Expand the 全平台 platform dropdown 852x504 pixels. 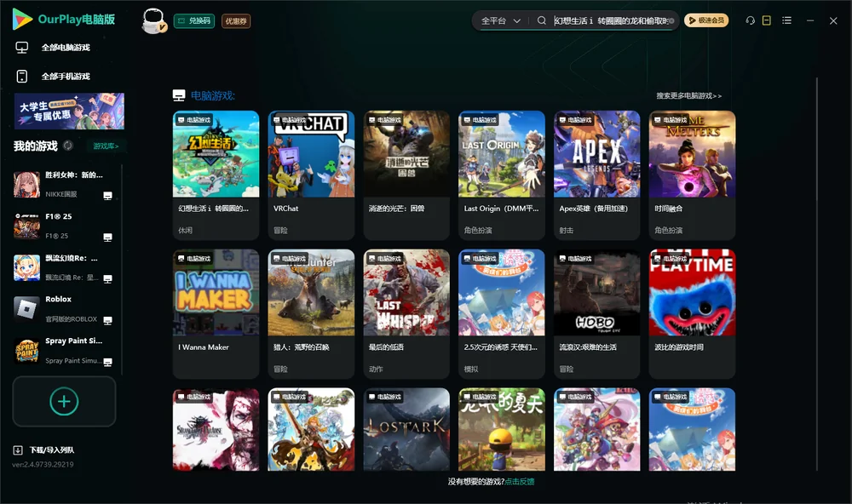coord(501,20)
